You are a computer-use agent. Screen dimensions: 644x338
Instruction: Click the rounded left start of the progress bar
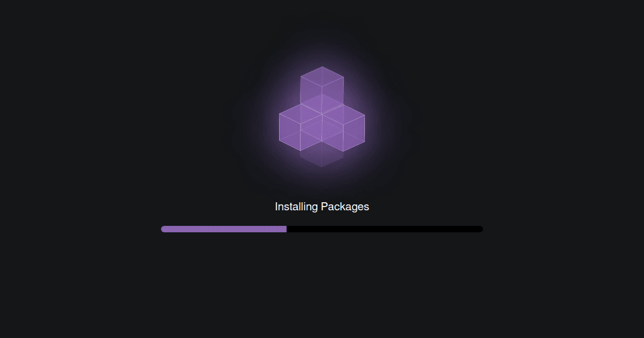pyautogui.click(x=164, y=229)
